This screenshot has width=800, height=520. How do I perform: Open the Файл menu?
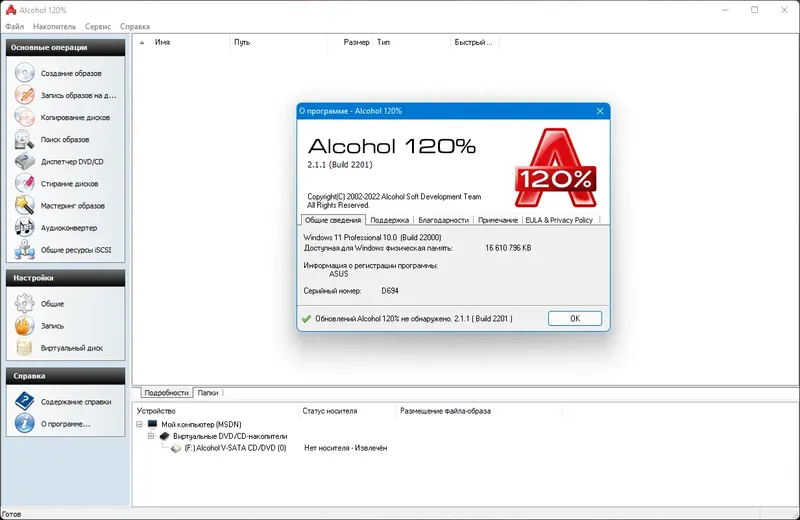point(15,27)
